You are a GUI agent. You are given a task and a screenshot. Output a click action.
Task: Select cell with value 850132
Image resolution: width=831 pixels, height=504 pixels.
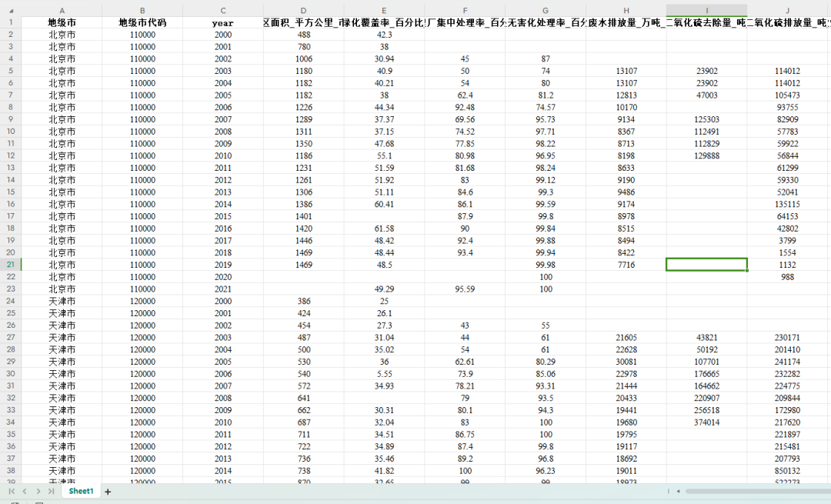[x=787, y=471]
